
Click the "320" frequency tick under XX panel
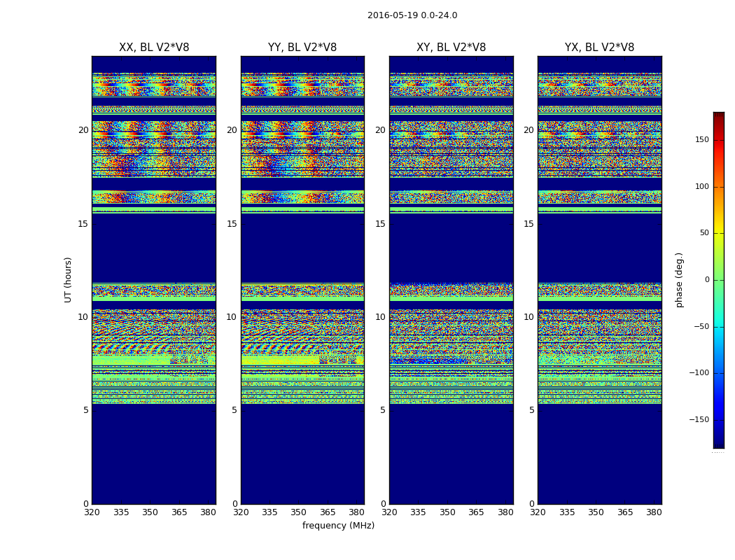[x=92, y=512]
